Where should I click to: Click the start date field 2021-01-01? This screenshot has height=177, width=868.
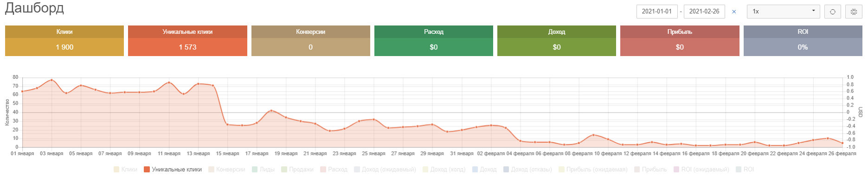[x=656, y=12]
